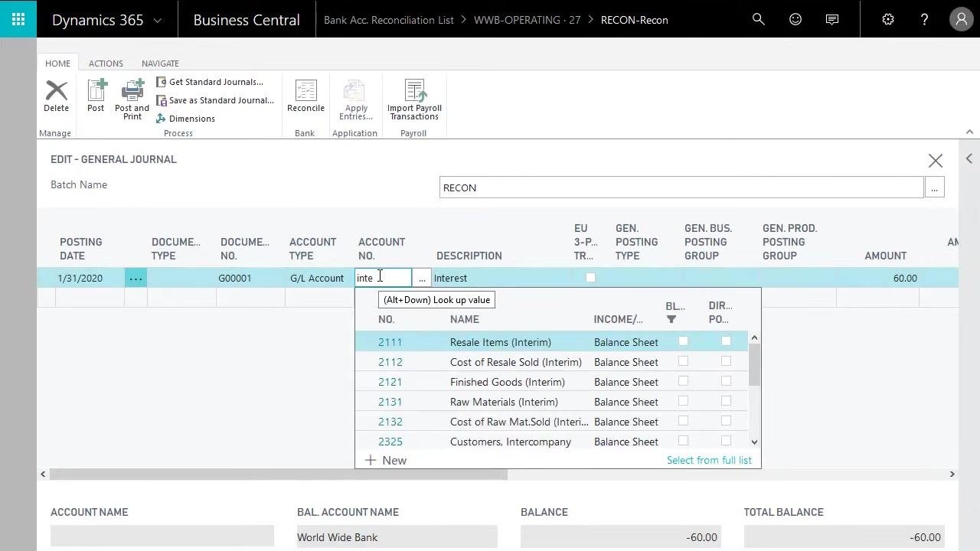Close the Edit General Journal dialog
980x551 pixels.
coord(936,161)
